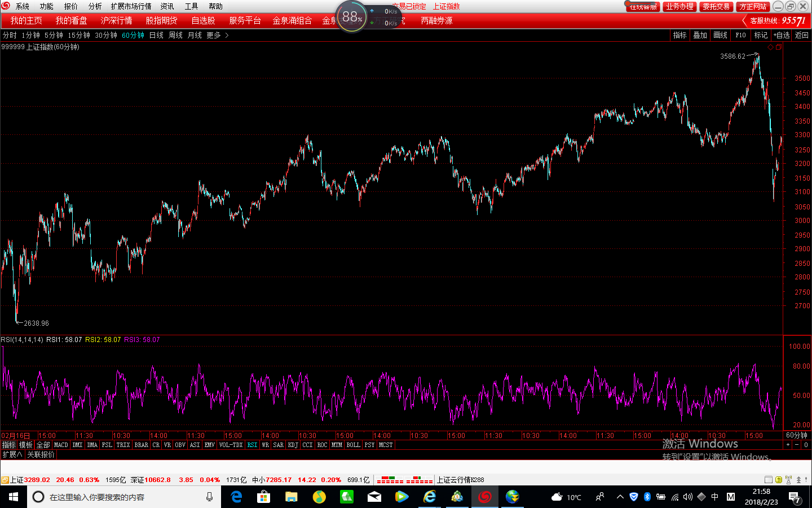The width and height of the screenshot is (812, 508).
Task: Open the network speed 88% floating widget
Action: (352, 17)
